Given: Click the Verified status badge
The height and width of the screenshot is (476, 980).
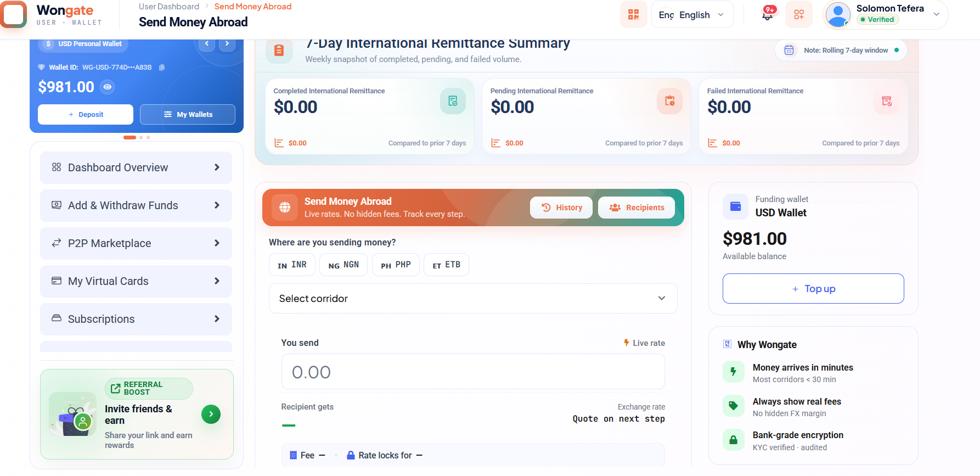Looking at the screenshot, I should pos(877,20).
